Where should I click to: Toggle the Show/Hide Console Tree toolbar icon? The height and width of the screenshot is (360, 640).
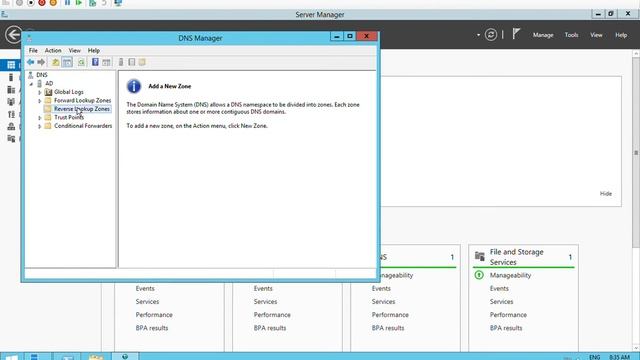pos(67,62)
